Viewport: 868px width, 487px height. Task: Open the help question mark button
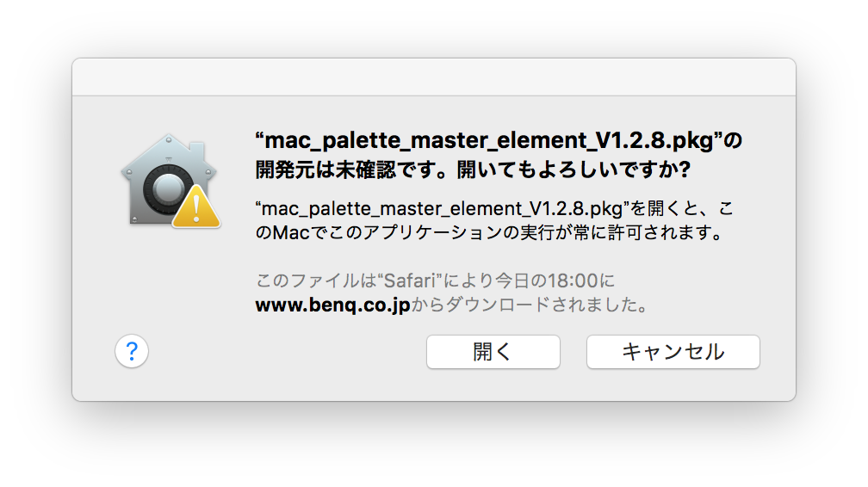tap(132, 351)
